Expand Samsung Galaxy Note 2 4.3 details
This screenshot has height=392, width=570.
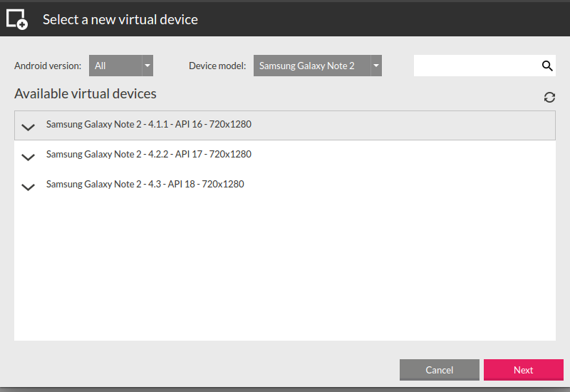point(28,187)
